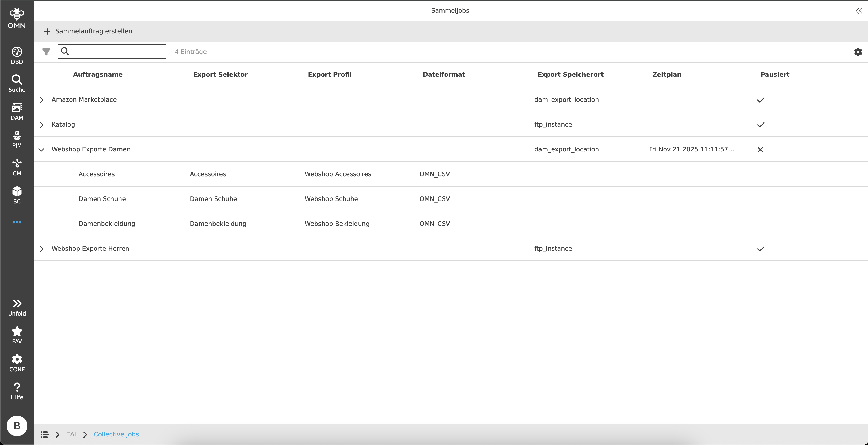Open the SC module in sidebar
Viewport: 868px width, 445px height.
pyautogui.click(x=17, y=195)
